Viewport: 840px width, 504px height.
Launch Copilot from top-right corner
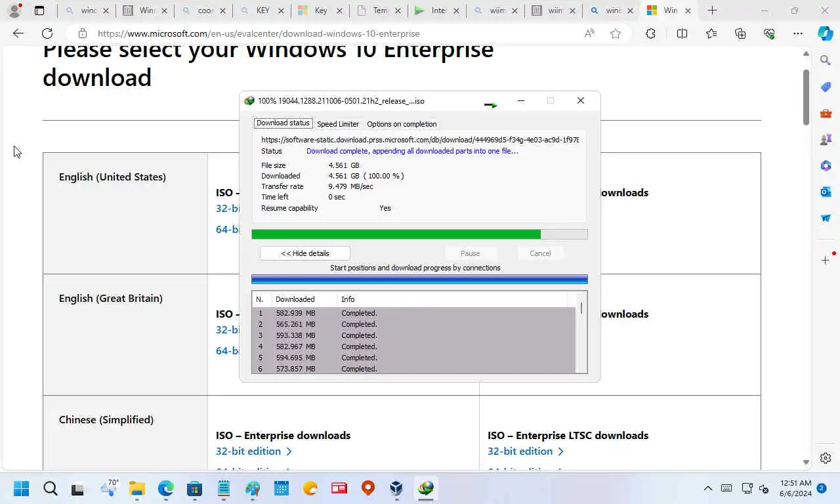pyautogui.click(x=826, y=33)
